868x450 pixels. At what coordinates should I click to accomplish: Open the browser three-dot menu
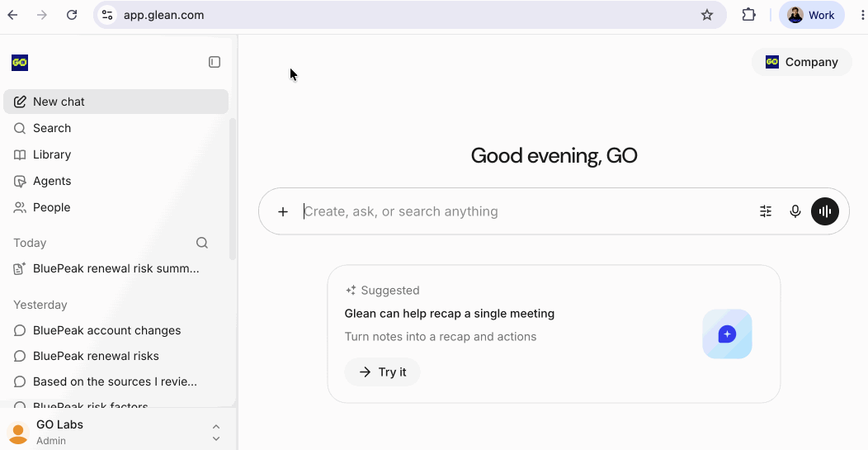pos(862,15)
